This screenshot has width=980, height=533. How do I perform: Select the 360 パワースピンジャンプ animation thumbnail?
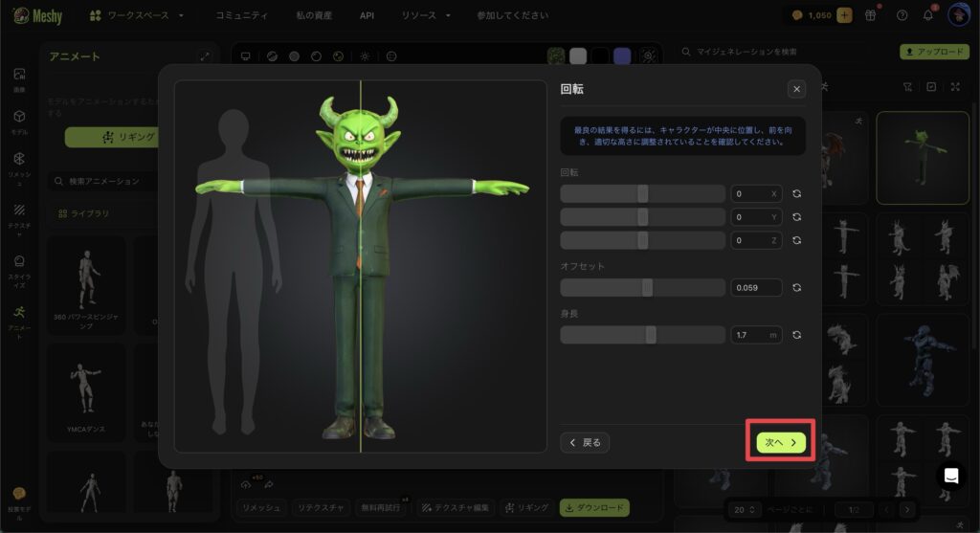click(86, 285)
